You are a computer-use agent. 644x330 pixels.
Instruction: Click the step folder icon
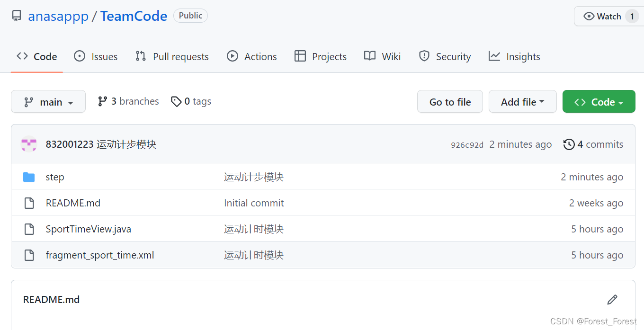click(29, 177)
